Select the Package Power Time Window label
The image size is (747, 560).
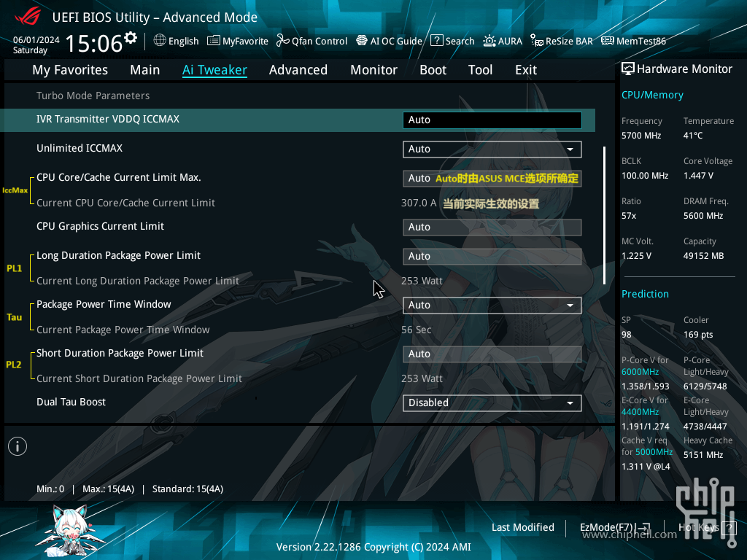tap(104, 304)
